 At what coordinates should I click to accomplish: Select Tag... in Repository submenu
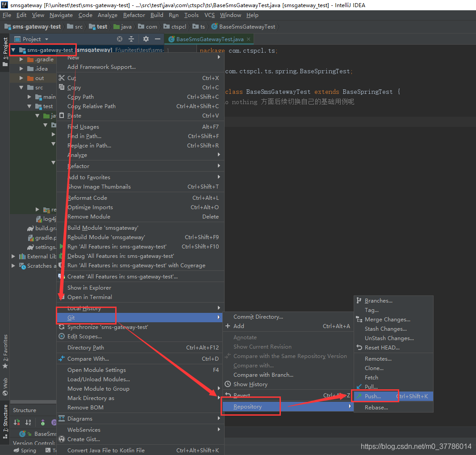tap(394, 310)
